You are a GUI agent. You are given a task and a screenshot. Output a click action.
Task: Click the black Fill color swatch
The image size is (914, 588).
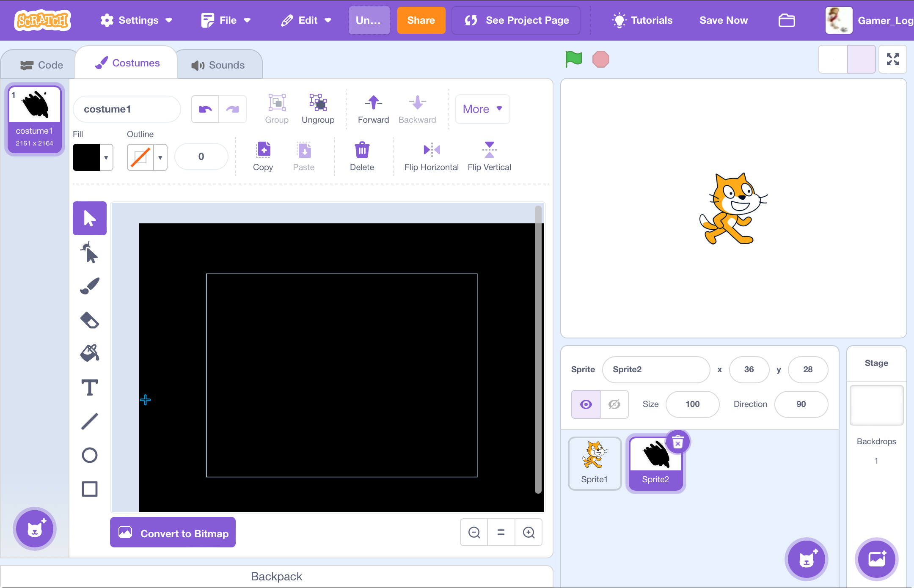point(87,157)
